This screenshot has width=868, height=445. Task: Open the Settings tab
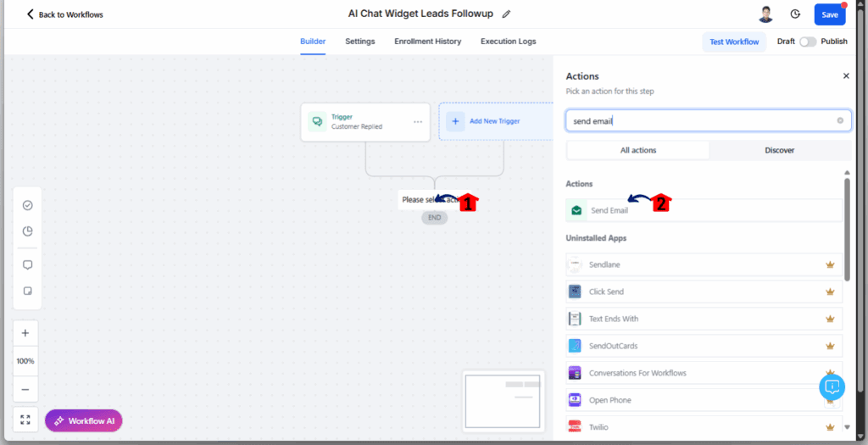point(359,42)
